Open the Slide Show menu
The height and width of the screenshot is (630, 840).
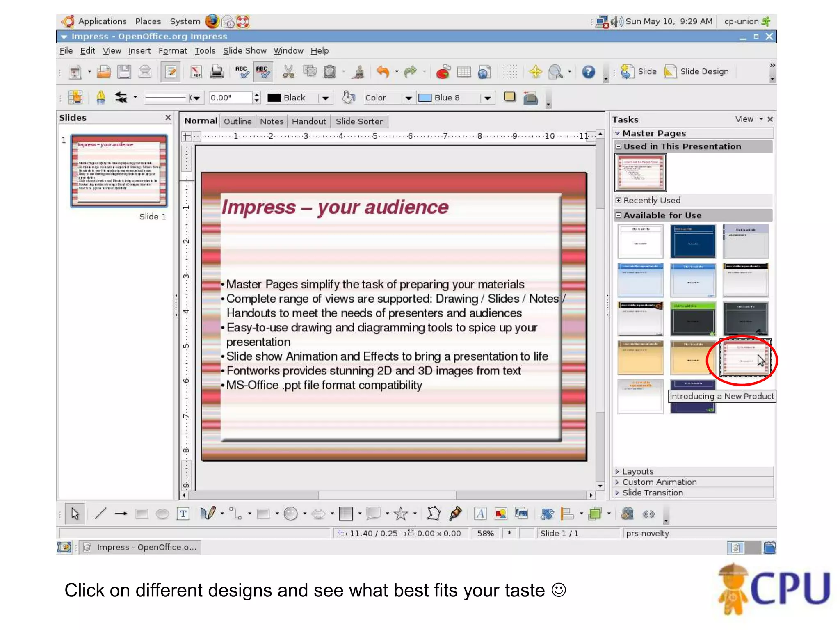click(244, 51)
